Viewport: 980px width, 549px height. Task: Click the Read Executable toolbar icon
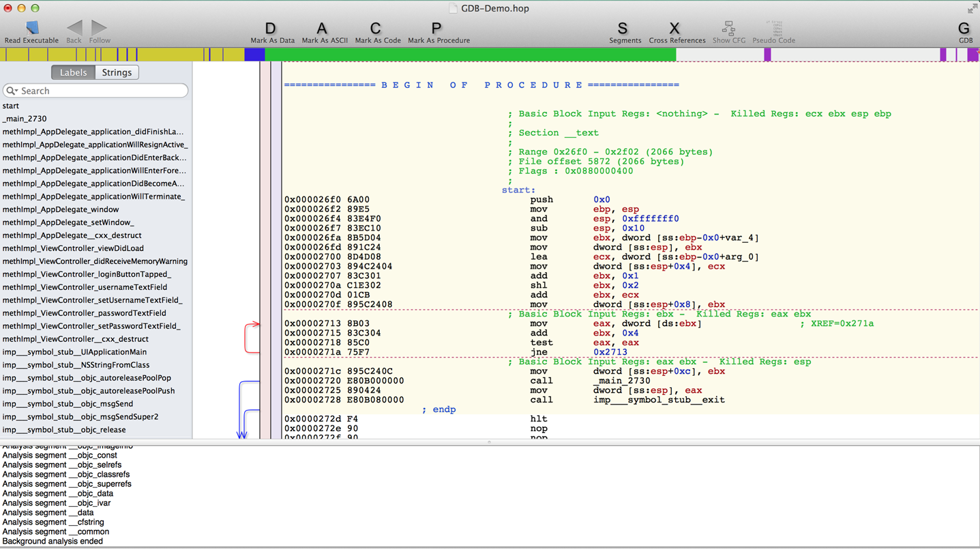click(31, 29)
